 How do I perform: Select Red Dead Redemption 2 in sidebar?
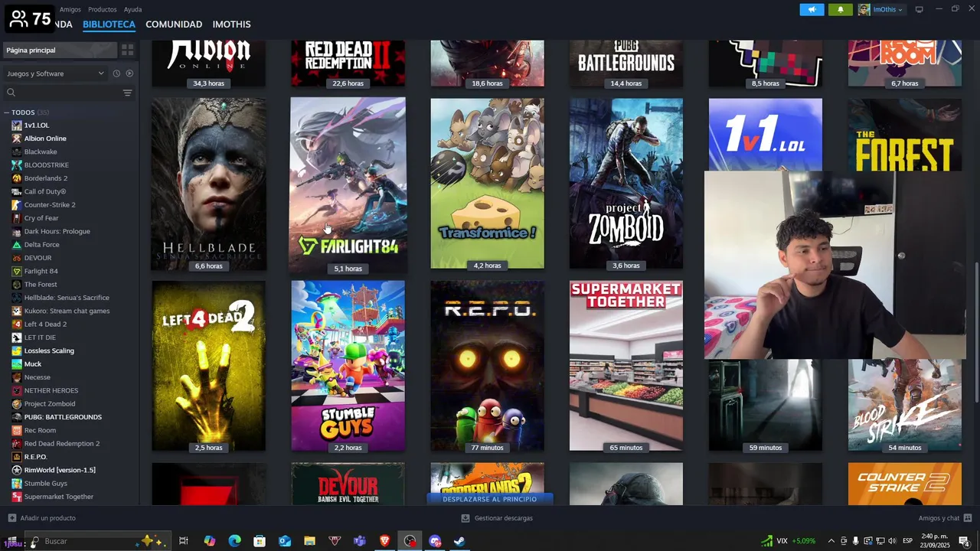click(x=61, y=444)
